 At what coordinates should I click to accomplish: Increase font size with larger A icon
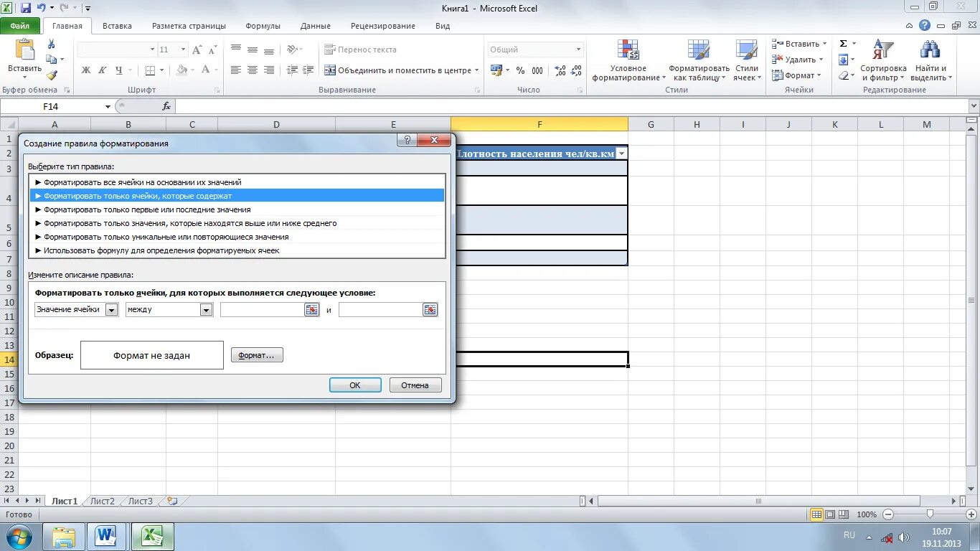point(196,50)
